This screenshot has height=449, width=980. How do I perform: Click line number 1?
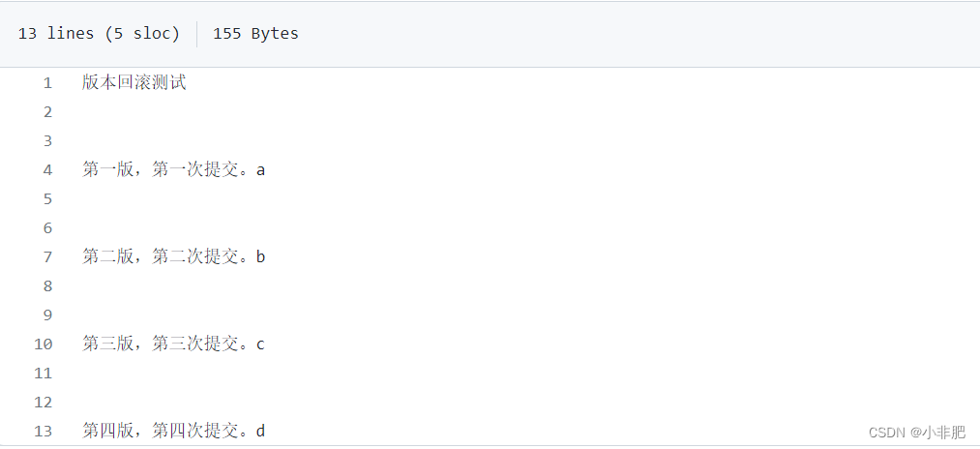coord(47,83)
